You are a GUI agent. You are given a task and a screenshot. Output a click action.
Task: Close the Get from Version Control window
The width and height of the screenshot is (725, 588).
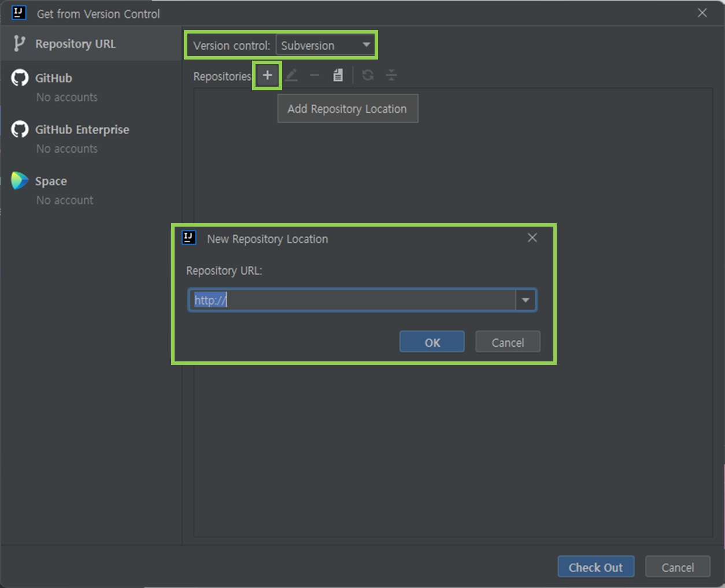pyautogui.click(x=702, y=13)
